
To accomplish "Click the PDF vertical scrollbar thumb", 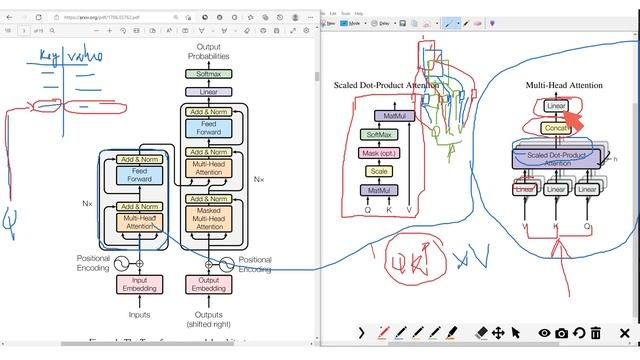I will (317, 76).
